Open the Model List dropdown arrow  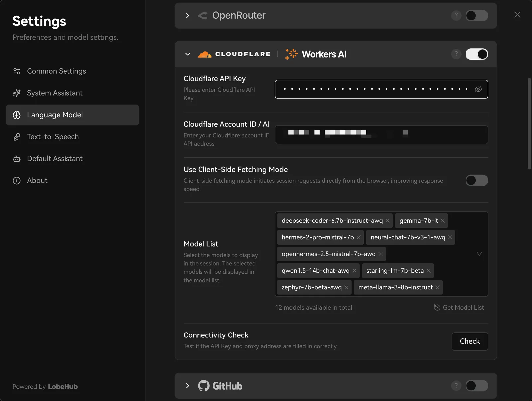pos(479,254)
